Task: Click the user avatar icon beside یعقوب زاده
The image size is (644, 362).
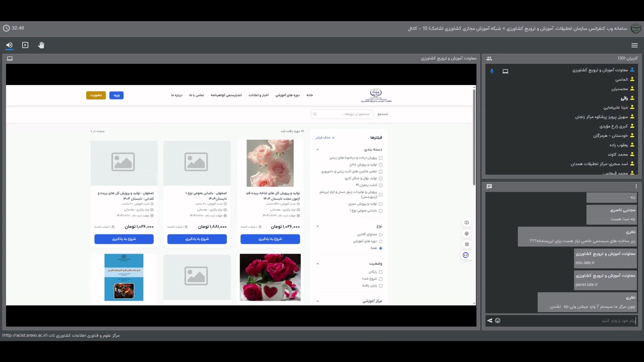Action: pyautogui.click(x=632, y=145)
